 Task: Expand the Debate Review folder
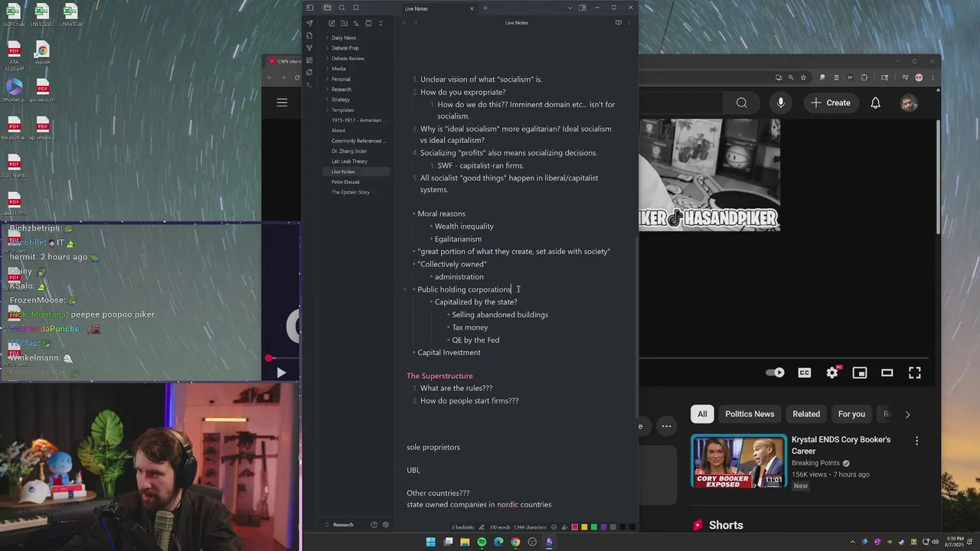tap(328, 58)
